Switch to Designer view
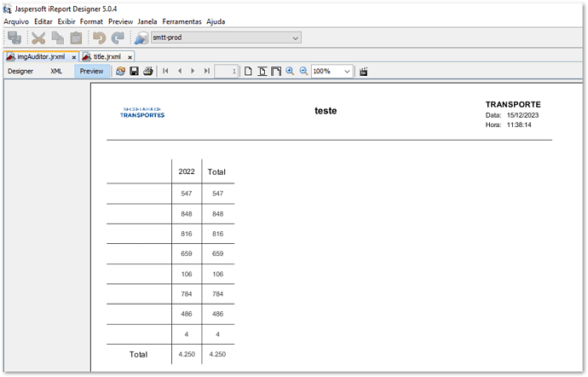The image size is (588, 377). tap(20, 71)
